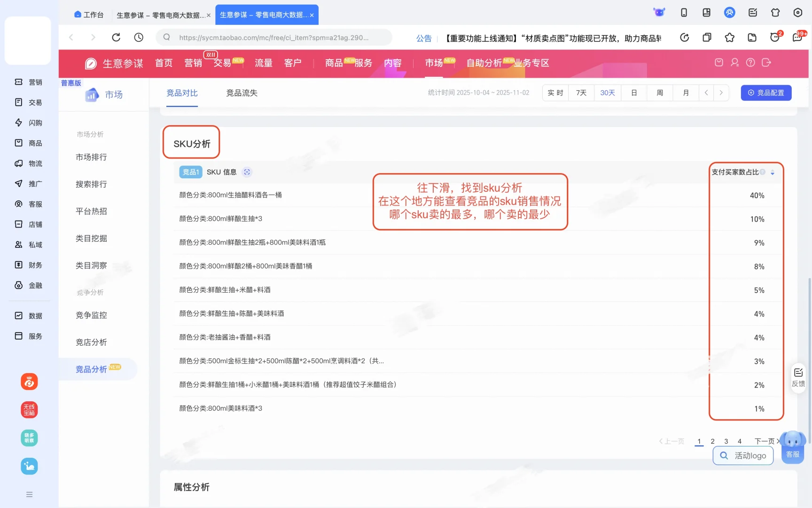Image resolution: width=812 pixels, height=508 pixels.
Task: Go to 类目挖掘 in the market menu
Action: tap(91, 238)
